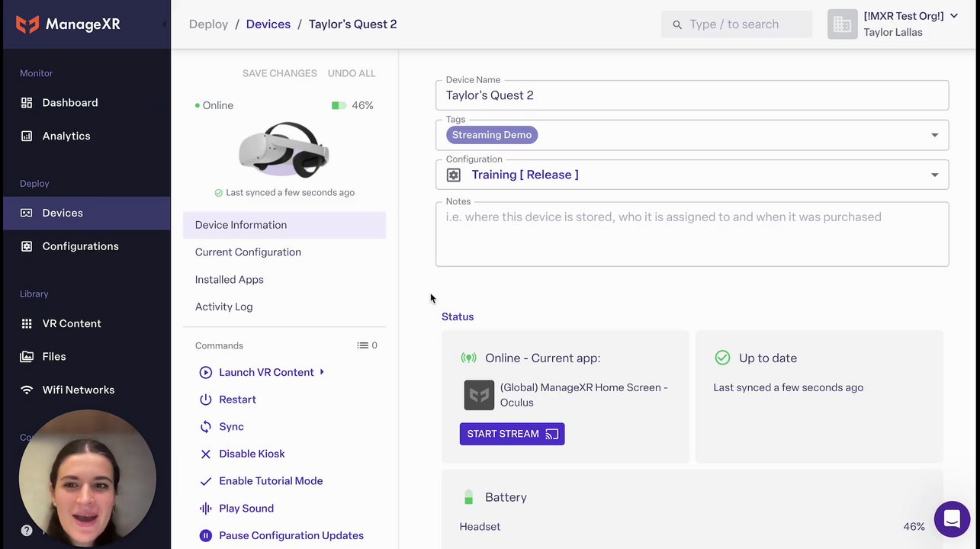
Task: Click the Files image icon
Action: (x=27, y=356)
